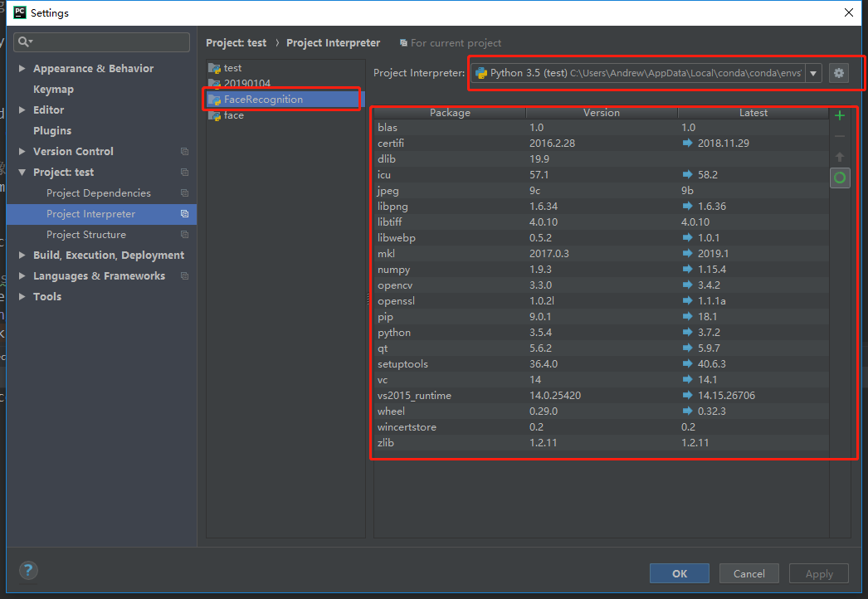Expand the Version Control section
The height and width of the screenshot is (599, 868).
[x=22, y=151]
